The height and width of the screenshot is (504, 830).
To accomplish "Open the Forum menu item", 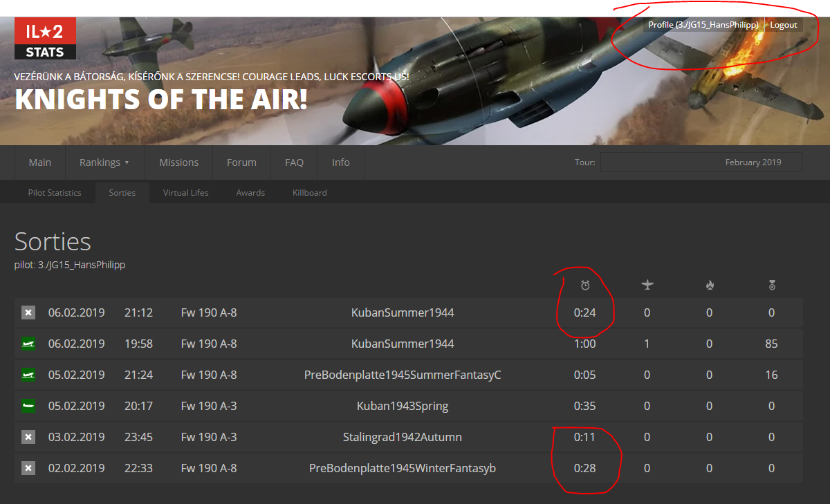I will 241,162.
